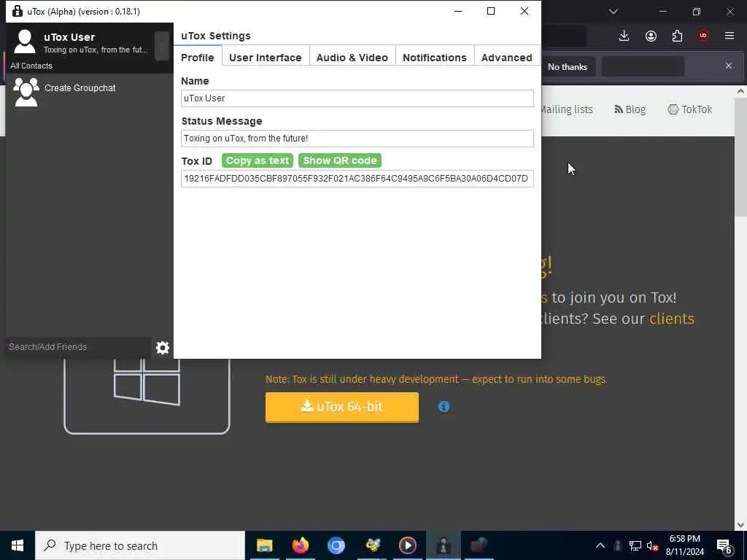Open Firefox downloads arrow icon

pyautogui.click(x=624, y=36)
